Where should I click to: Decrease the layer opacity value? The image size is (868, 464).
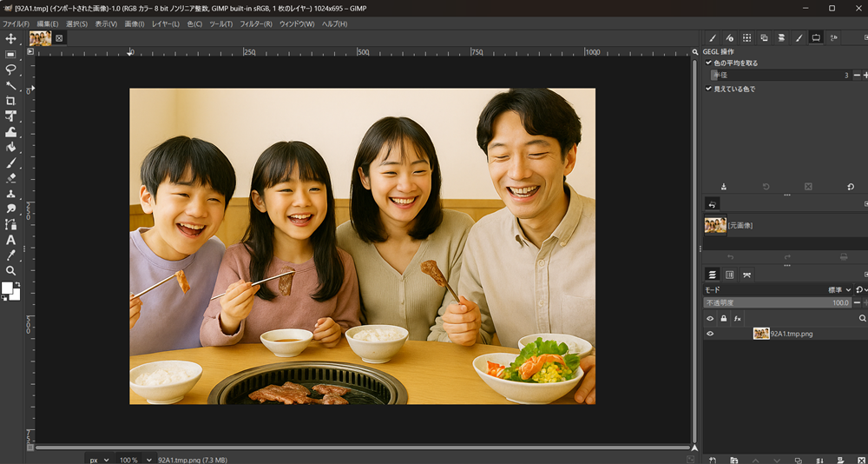coord(857,302)
